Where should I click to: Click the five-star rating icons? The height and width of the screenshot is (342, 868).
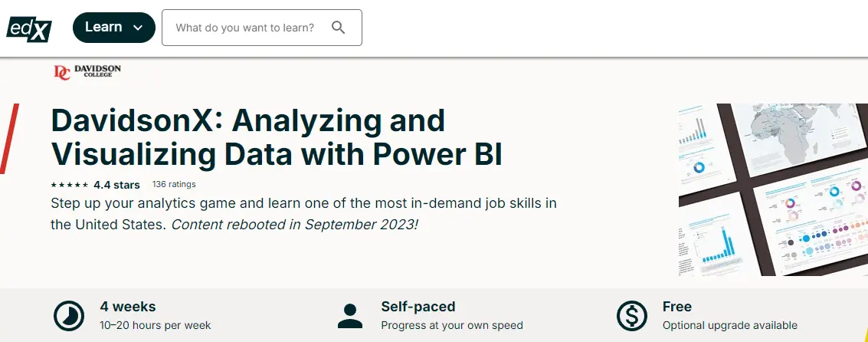tap(69, 185)
